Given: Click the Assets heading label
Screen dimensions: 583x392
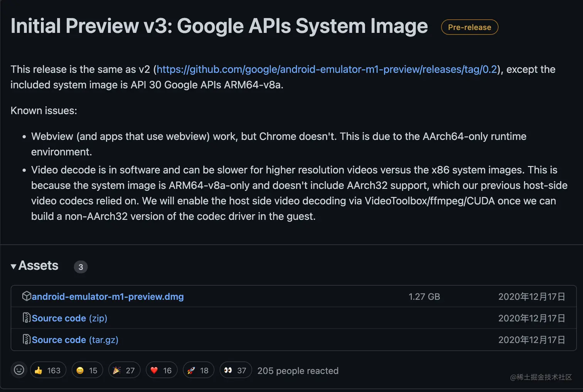Looking at the screenshot, I should point(38,266).
